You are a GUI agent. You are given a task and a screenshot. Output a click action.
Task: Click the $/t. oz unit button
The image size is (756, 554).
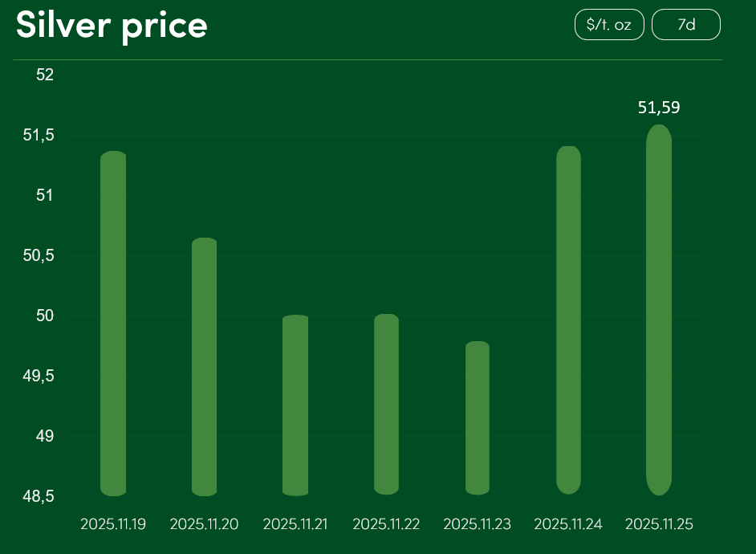point(609,25)
